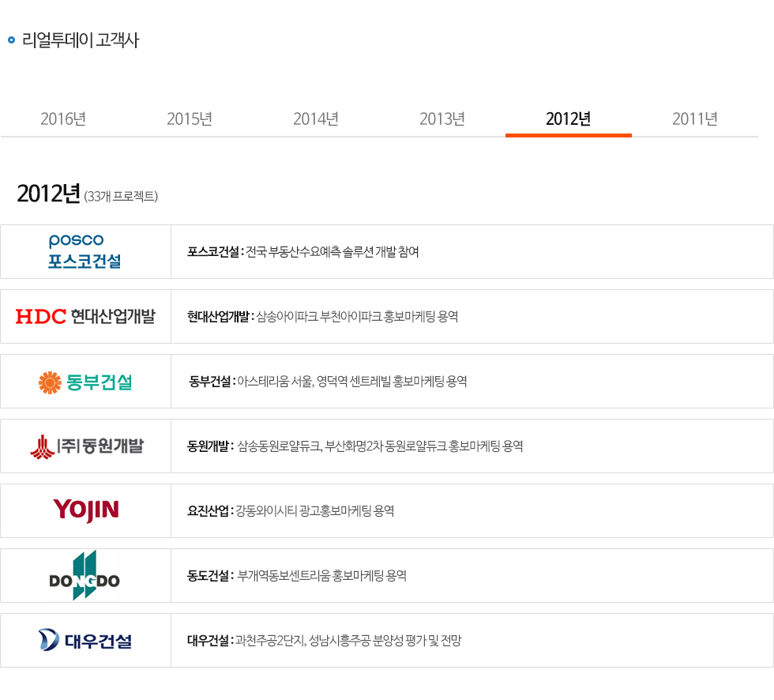This screenshot has width=774, height=700.
Task: Click the DONGDO green logo
Action: 84,576
